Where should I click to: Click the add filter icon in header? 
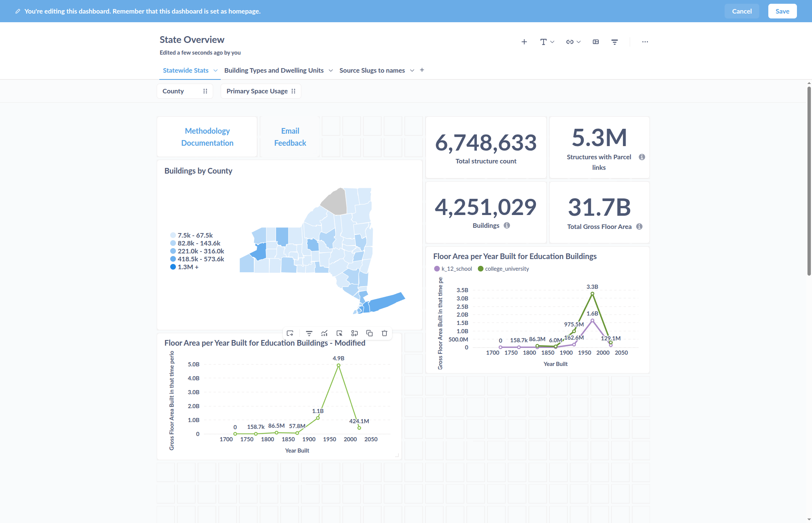[x=615, y=42]
